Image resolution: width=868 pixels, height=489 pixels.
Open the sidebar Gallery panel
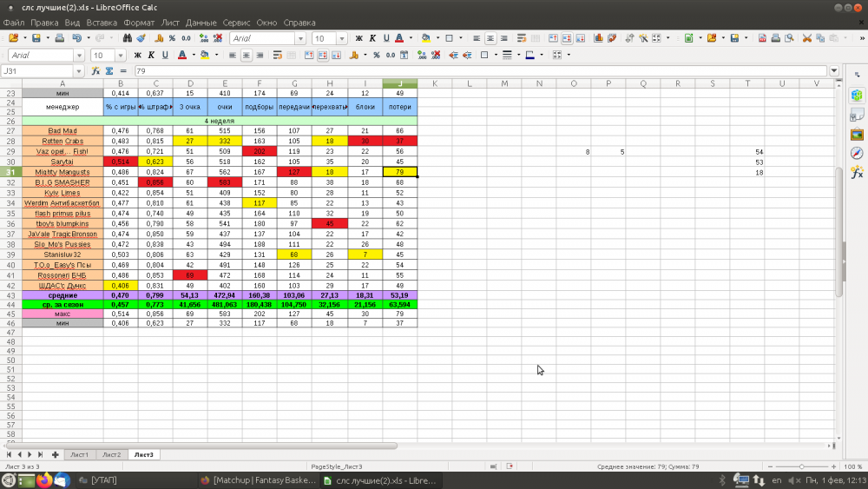[857, 134]
